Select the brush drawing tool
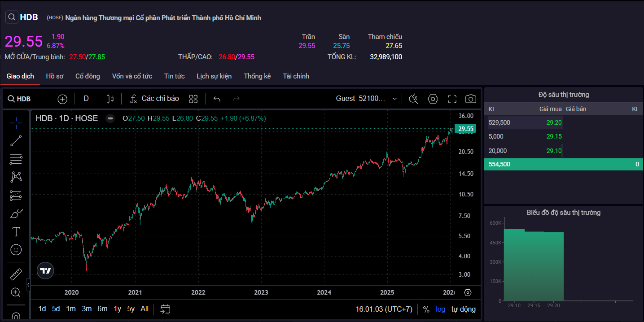Image resolution: width=644 pixels, height=322 pixels. 16,213
